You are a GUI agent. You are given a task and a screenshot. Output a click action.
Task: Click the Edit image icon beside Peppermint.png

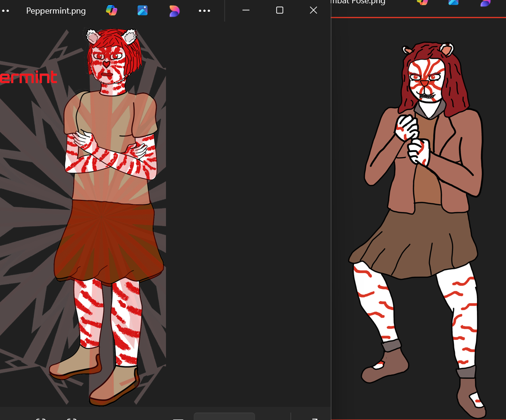pos(143,10)
